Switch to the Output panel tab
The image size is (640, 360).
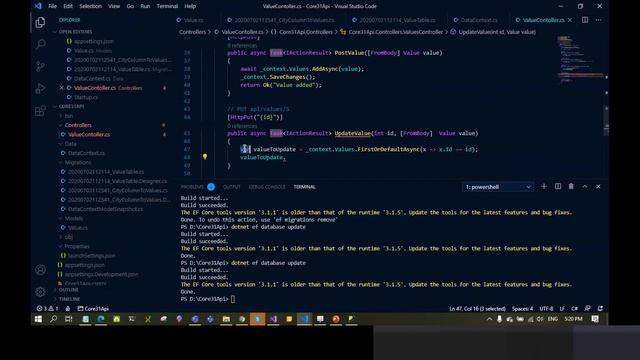(x=231, y=187)
